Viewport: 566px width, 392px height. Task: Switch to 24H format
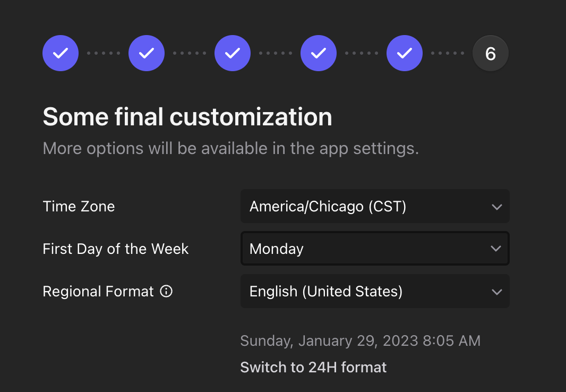coord(313,367)
